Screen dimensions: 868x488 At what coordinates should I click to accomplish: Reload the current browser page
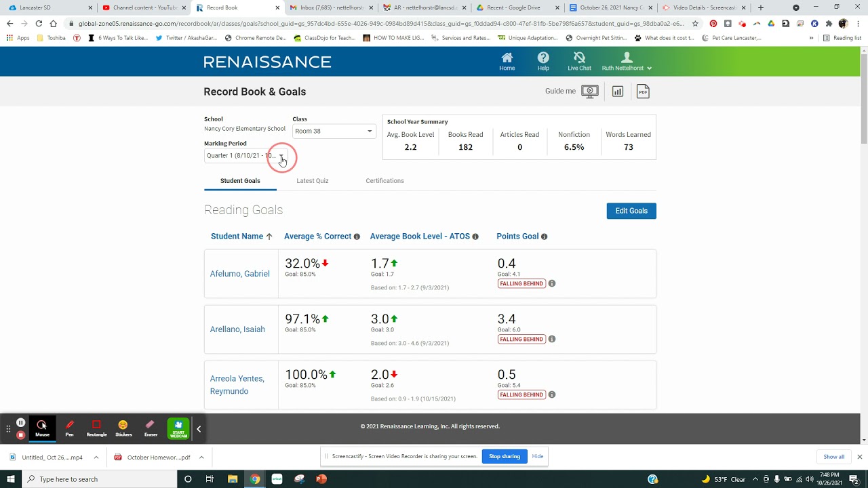(39, 23)
